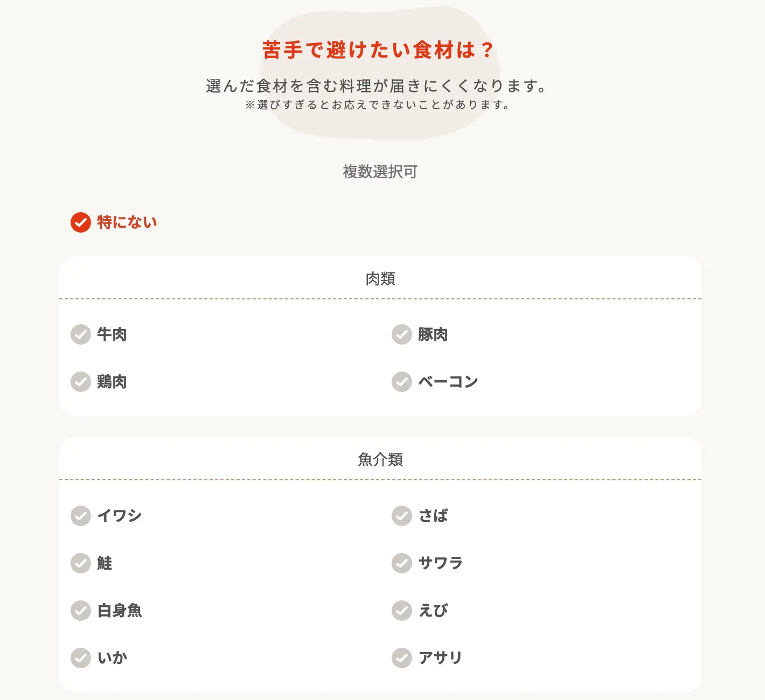Choose the ベーコン text label
Viewport: 765px width, 700px height.
448,382
